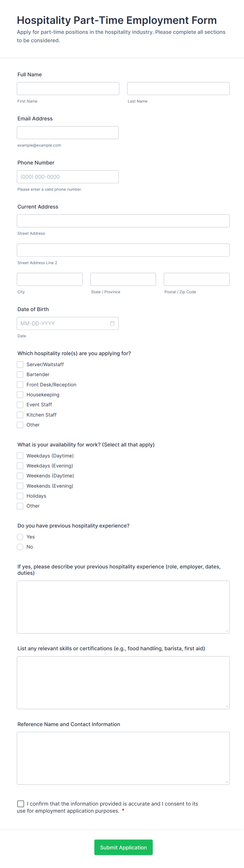The height and width of the screenshot is (868, 244).
Task: Check the information accuracy consent box
Action: click(21, 804)
